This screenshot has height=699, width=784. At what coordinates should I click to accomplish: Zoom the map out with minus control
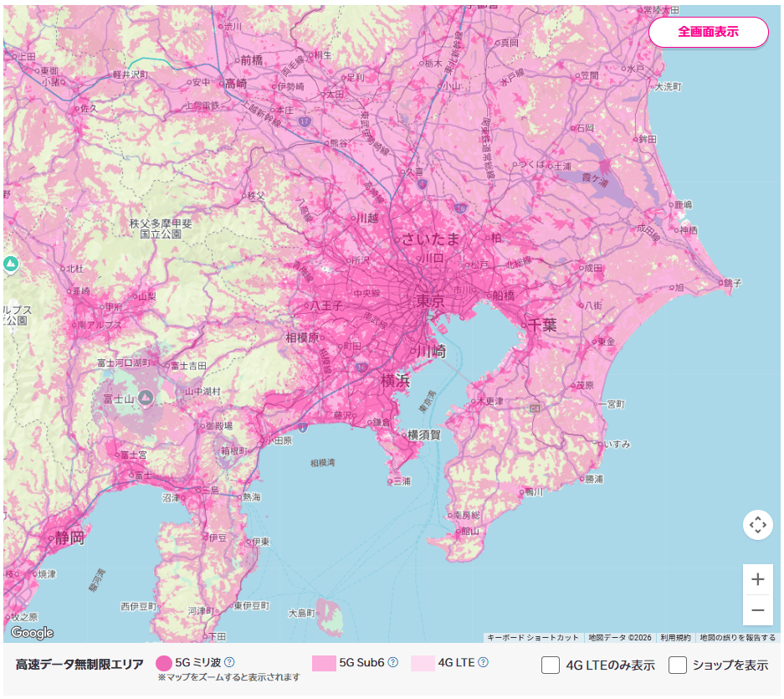click(758, 612)
